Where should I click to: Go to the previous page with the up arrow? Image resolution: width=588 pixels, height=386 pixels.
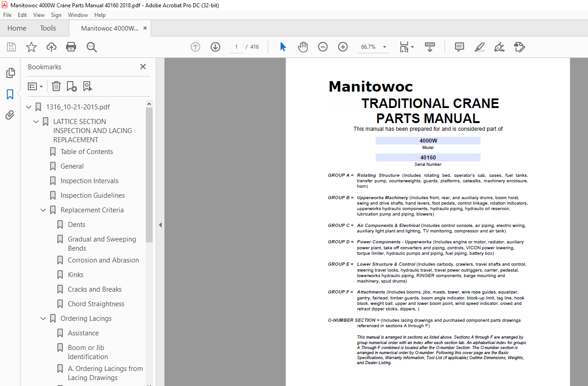pos(195,47)
